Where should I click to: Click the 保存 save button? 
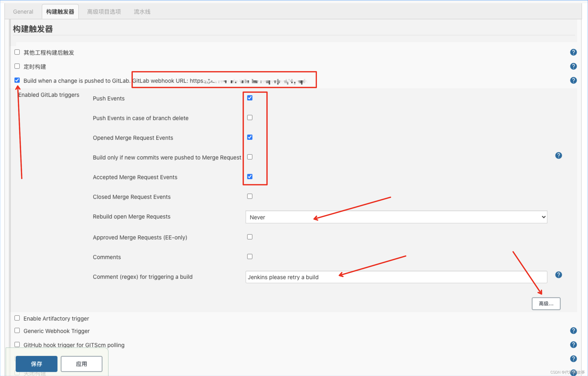point(36,364)
